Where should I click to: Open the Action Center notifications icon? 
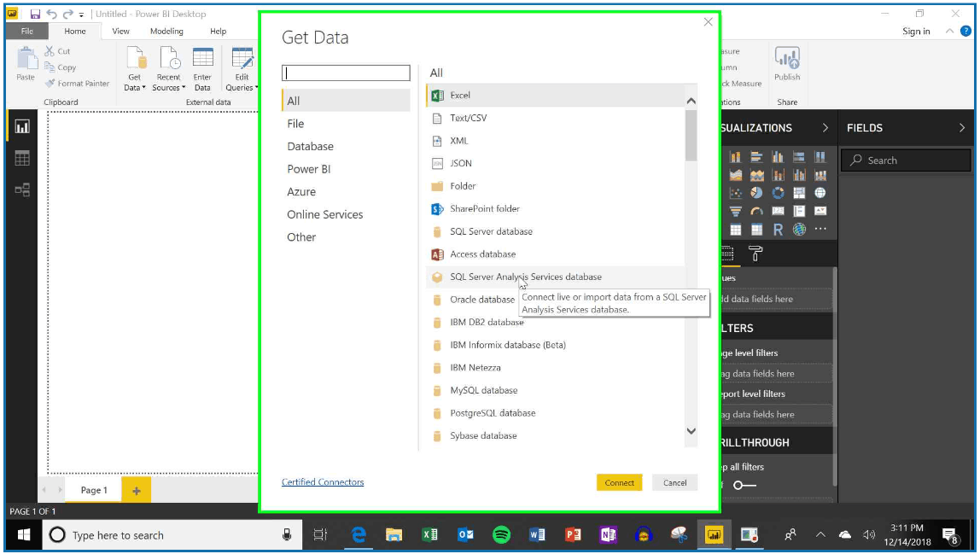(x=950, y=536)
